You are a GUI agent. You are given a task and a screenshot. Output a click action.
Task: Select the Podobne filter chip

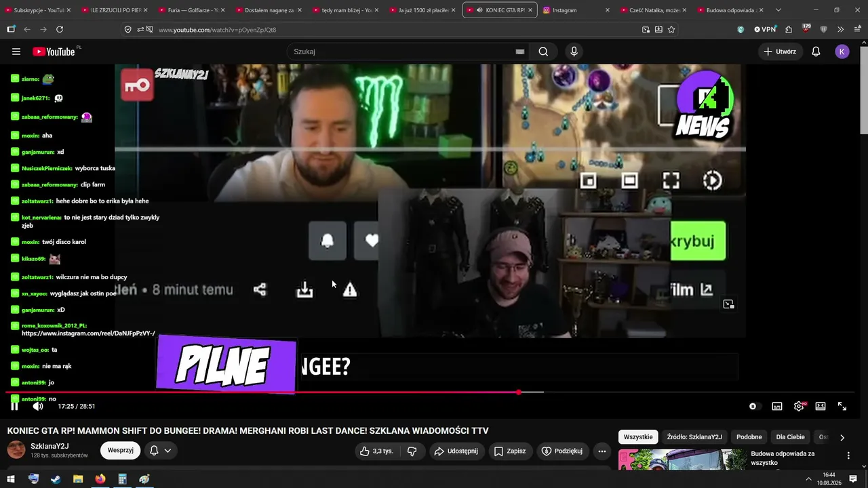click(x=749, y=437)
